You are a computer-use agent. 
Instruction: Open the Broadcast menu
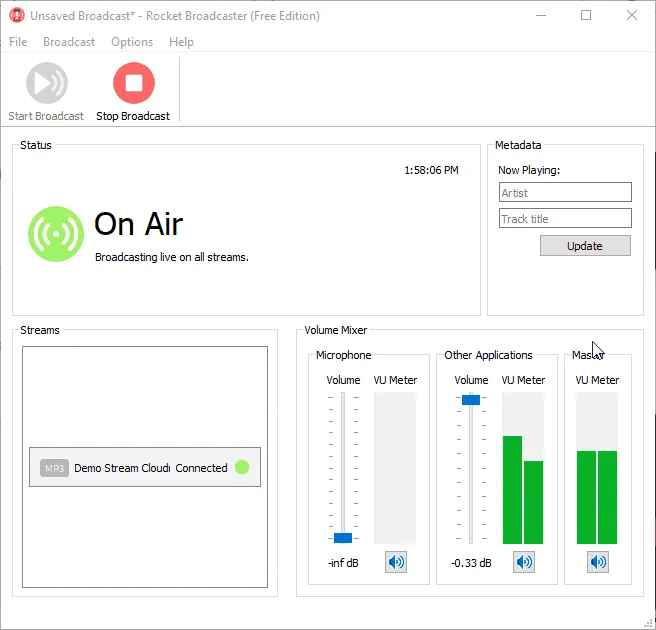click(69, 42)
